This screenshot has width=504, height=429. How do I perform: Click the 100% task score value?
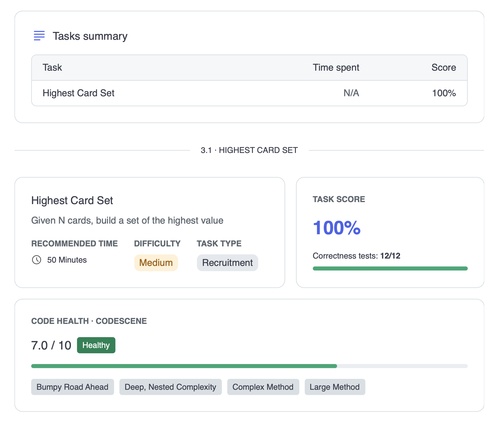[337, 228]
